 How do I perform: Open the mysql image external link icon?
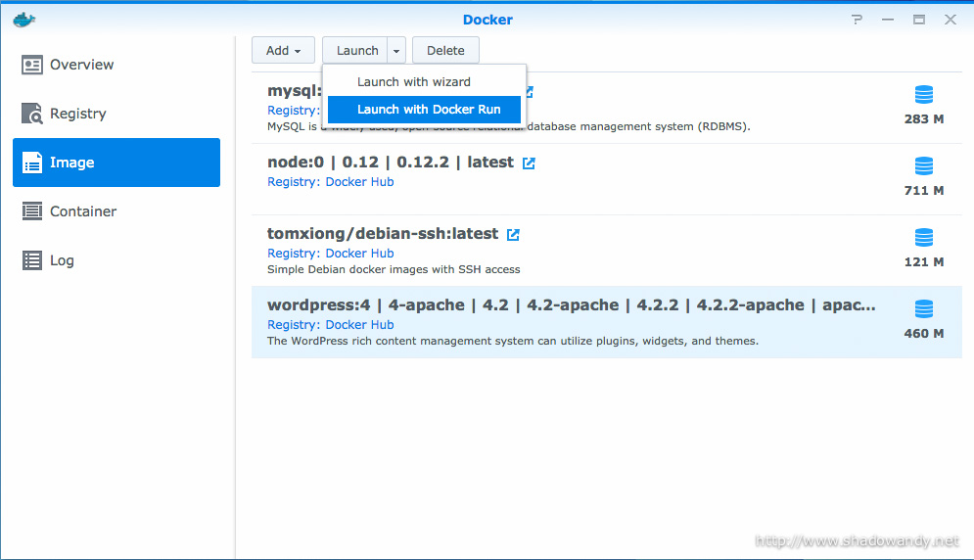530,92
